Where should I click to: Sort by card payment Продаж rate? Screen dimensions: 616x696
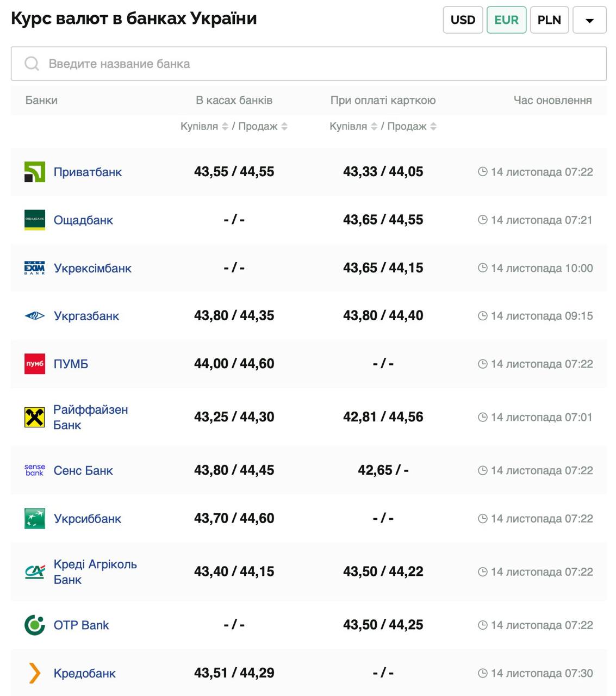coord(433,126)
